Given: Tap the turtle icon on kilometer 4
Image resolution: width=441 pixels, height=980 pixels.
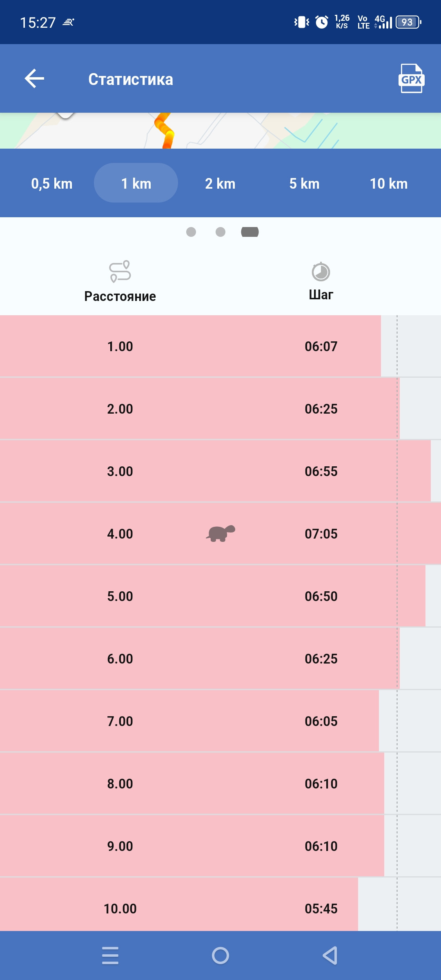Looking at the screenshot, I should (x=220, y=533).
